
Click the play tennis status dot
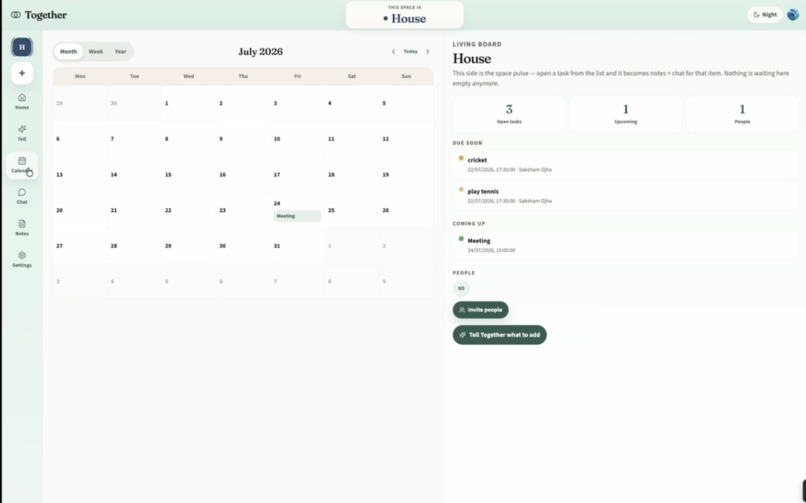click(x=461, y=190)
